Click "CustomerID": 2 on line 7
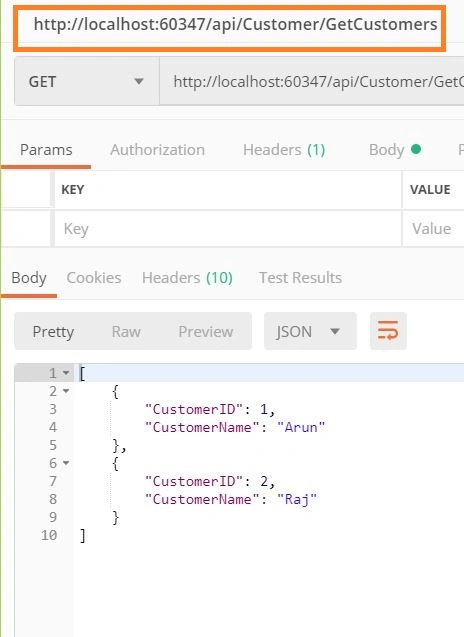Screen dimensions: 464x637 pyautogui.click(x=210, y=481)
